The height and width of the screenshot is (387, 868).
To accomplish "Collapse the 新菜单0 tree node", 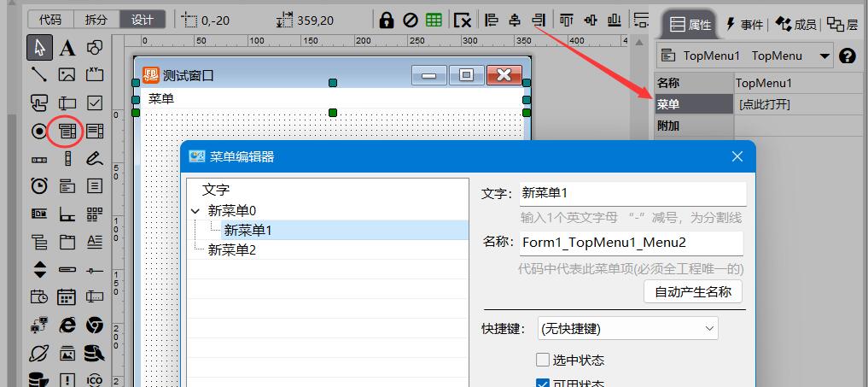I will [x=195, y=211].
